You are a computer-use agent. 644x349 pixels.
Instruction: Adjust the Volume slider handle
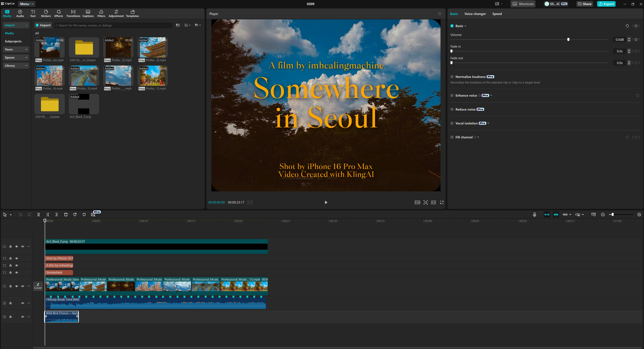(568, 39)
